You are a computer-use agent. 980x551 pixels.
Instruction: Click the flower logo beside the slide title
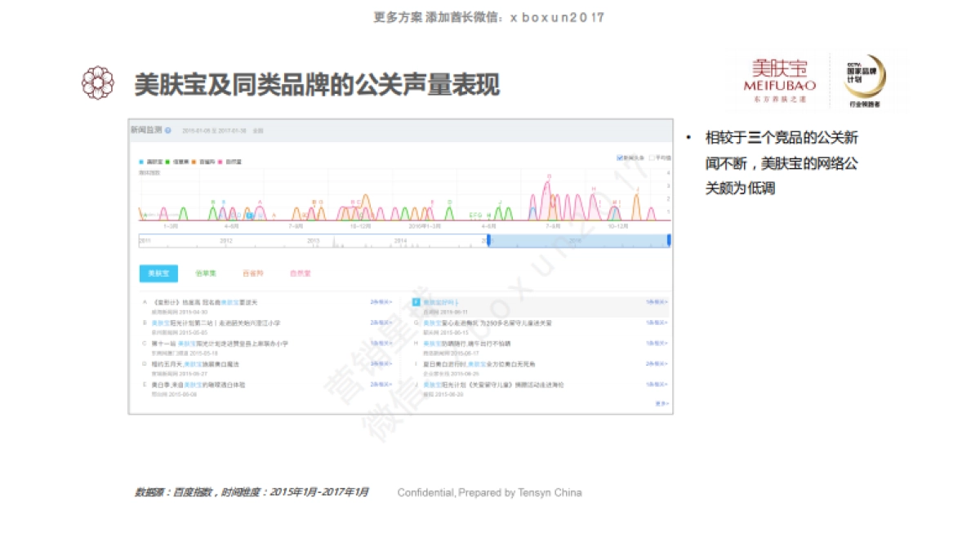(x=98, y=82)
